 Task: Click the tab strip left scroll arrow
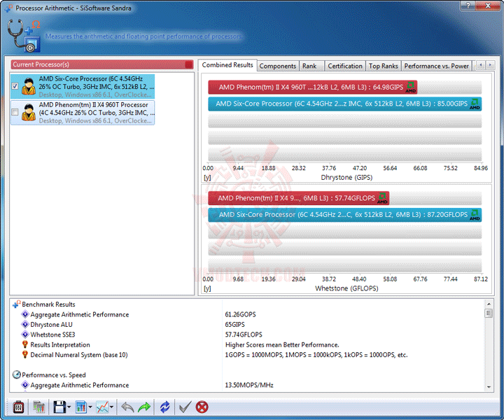481,65
